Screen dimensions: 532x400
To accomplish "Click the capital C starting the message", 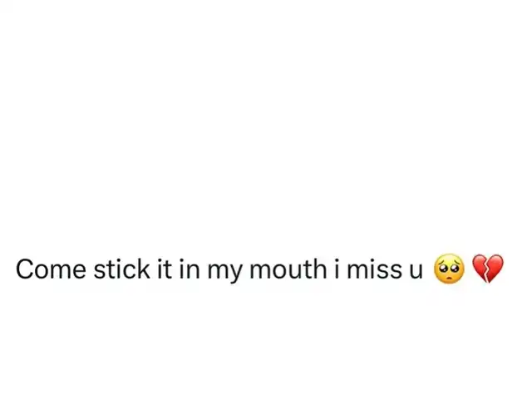I will click(x=26, y=269).
